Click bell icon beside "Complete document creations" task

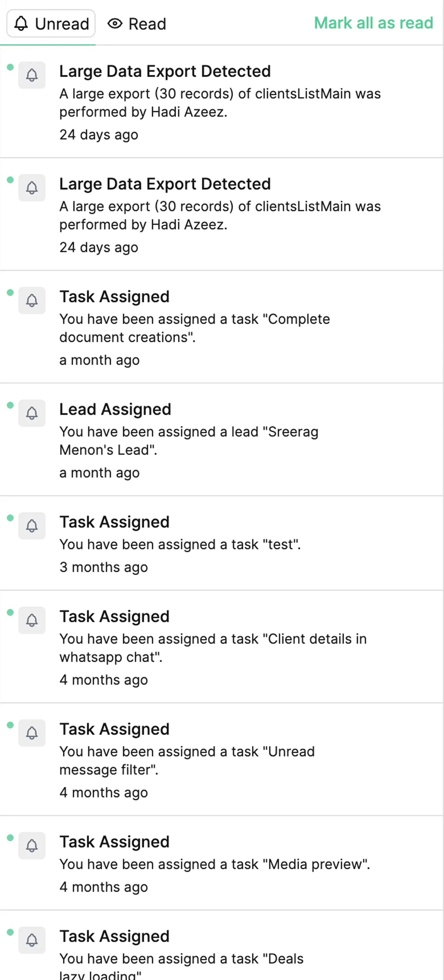(32, 300)
